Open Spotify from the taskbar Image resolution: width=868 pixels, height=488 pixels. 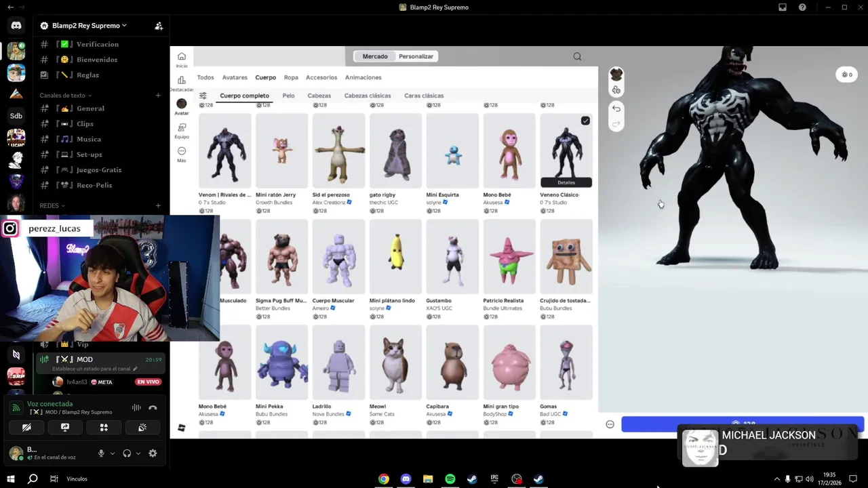450,479
